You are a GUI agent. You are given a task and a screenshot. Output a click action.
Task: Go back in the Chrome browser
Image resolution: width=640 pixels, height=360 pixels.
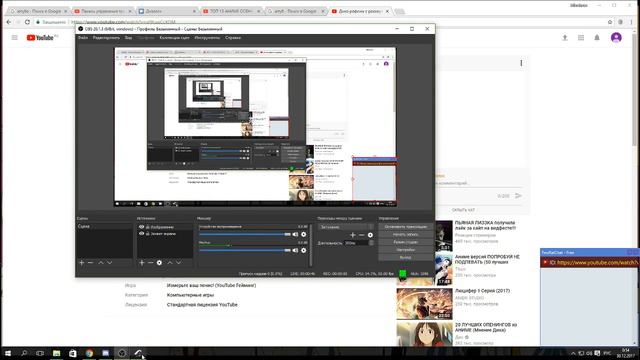(x=9, y=22)
